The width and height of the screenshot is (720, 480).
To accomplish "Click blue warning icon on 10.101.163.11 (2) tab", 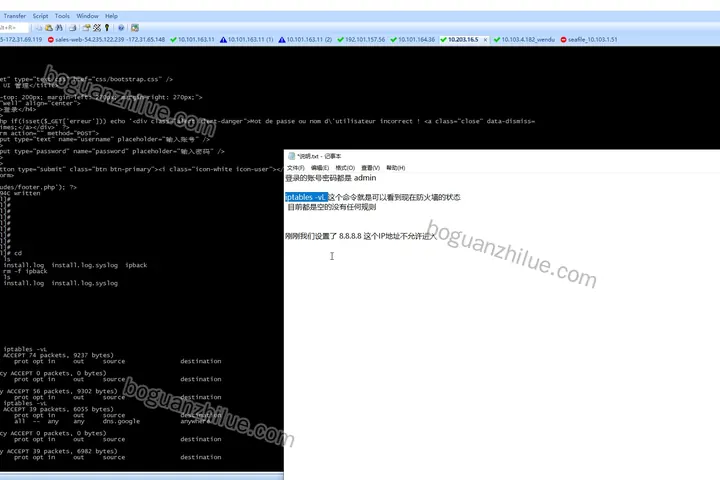I will click(x=282, y=40).
